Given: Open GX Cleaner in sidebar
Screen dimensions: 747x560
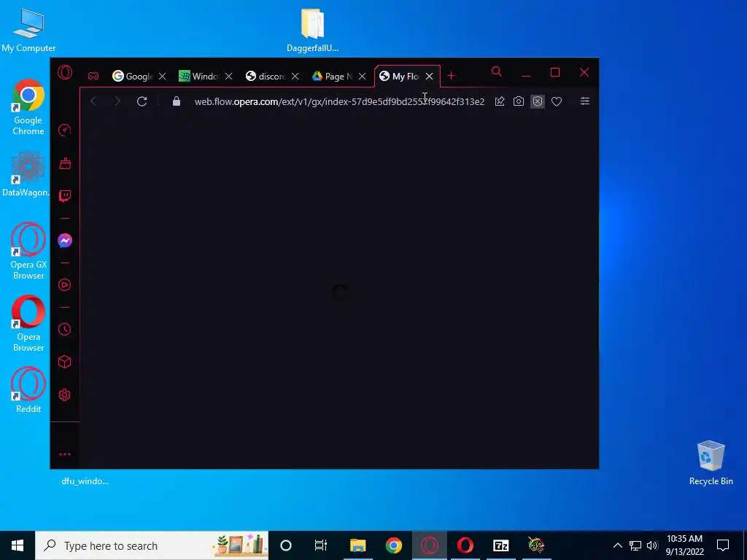Looking at the screenshot, I should tap(65, 164).
